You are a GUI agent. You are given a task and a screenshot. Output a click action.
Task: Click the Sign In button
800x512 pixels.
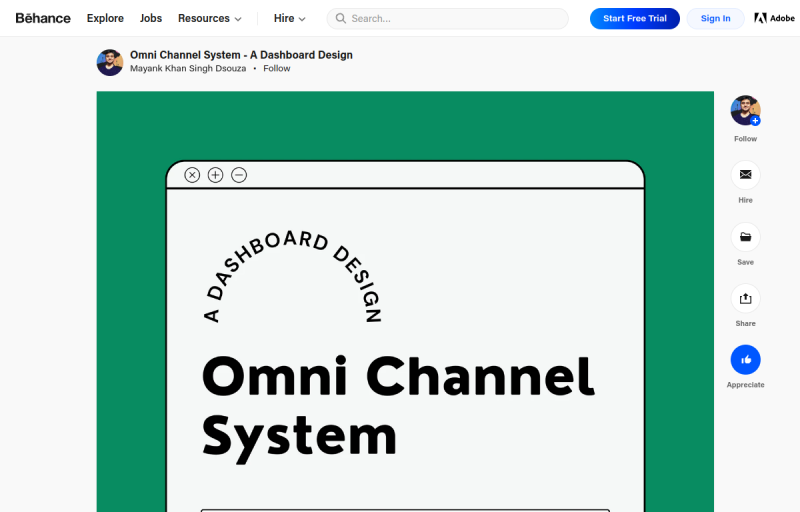tap(715, 18)
